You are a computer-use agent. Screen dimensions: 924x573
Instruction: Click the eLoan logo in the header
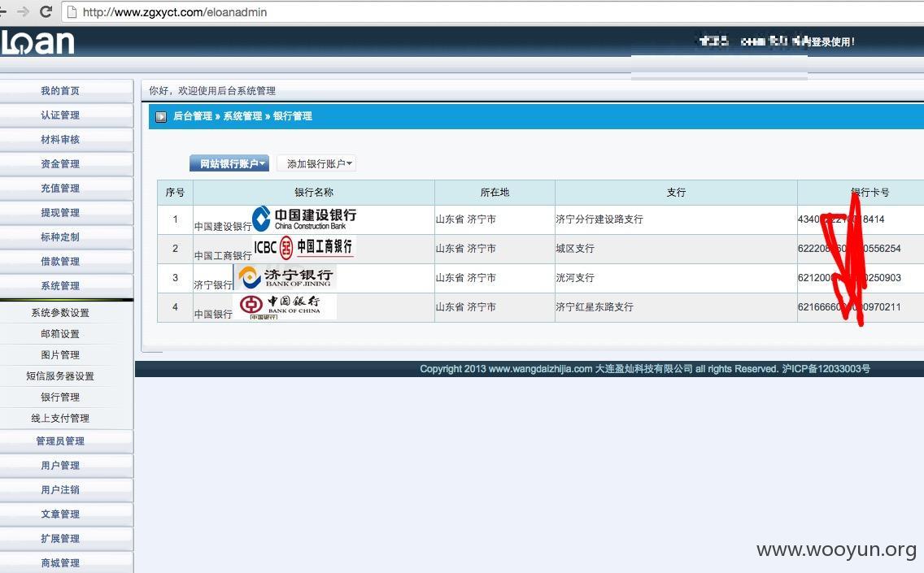tap(37, 42)
